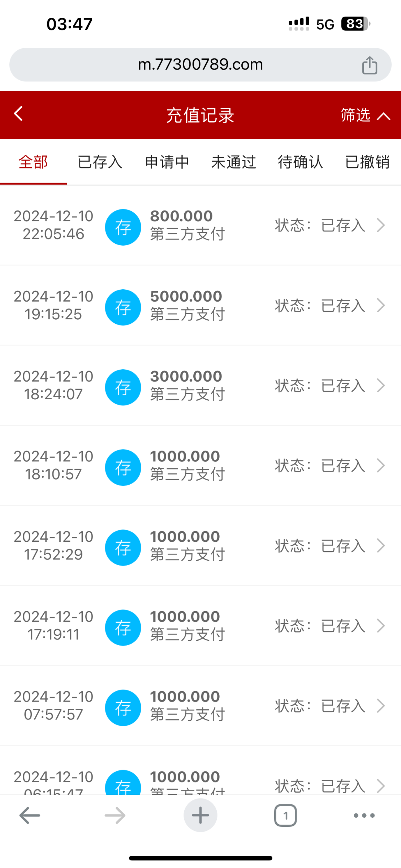Select the 未通过 tab
The image size is (401, 868).
click(x=234, y=162)
